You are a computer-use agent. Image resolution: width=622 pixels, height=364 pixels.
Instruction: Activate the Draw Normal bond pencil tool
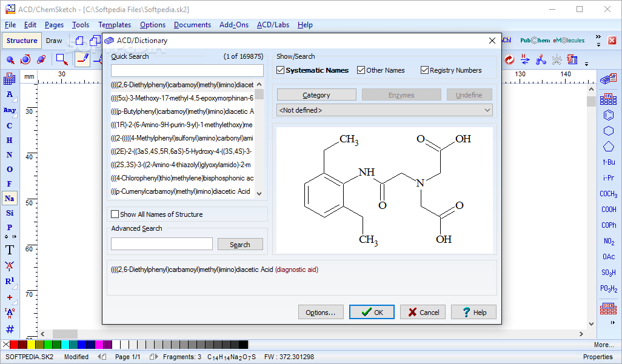point(82,60)
